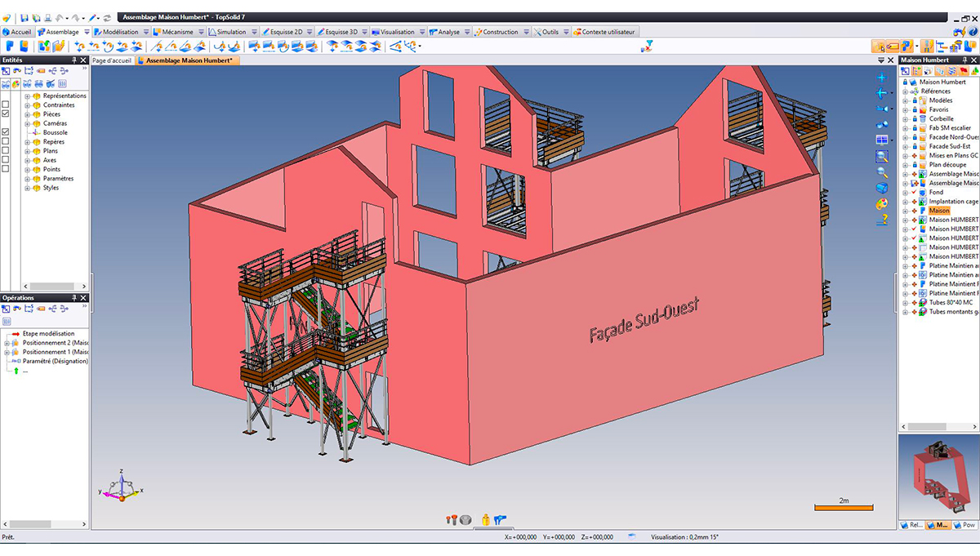Click the Save icon in the title bar
This screenshot has width=980, height=556.
click(x=25, y=17)
